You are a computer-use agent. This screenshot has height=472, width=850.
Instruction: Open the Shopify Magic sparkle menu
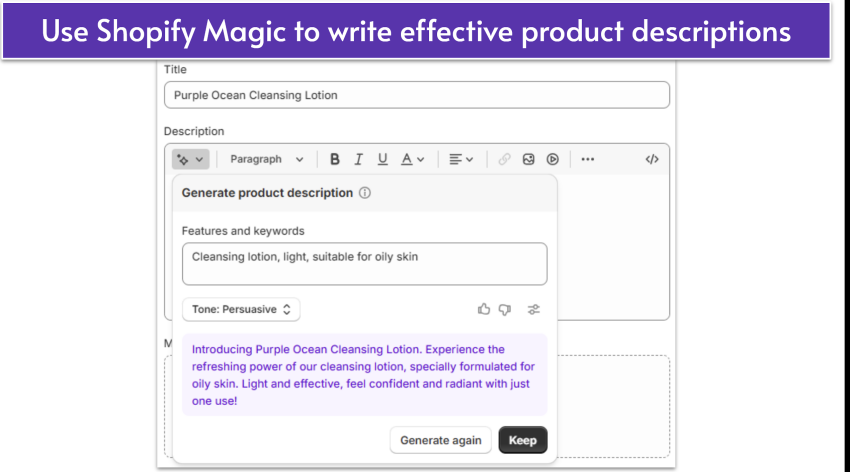(190, 159)
